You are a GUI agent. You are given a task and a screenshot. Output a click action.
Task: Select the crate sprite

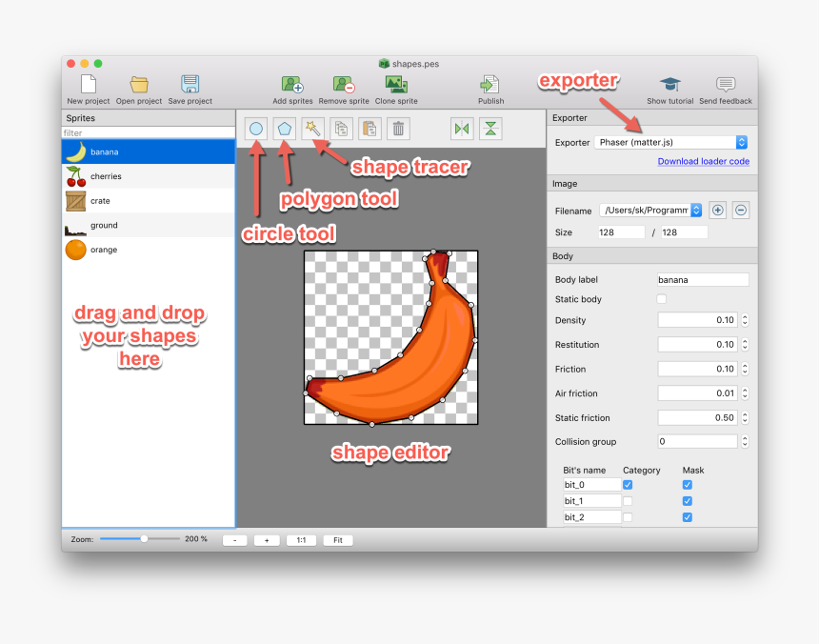pos(149,201)
